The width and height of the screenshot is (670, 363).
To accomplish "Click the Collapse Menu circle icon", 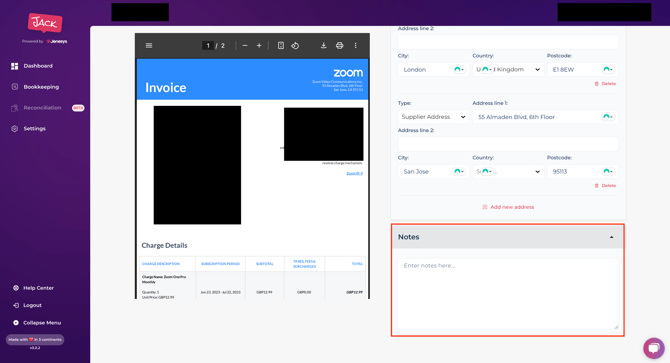I will (16, 323).
